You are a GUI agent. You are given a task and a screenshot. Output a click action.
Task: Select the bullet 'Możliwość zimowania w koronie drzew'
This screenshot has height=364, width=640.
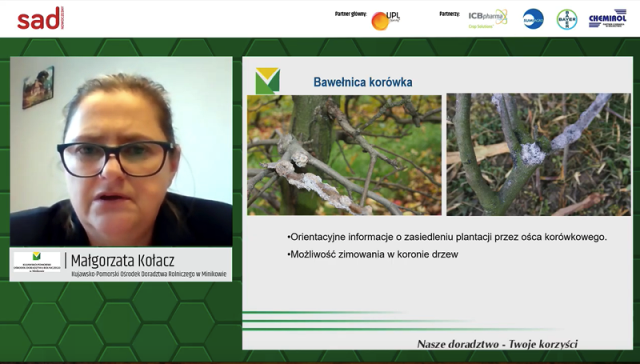[x=372, y=254]
